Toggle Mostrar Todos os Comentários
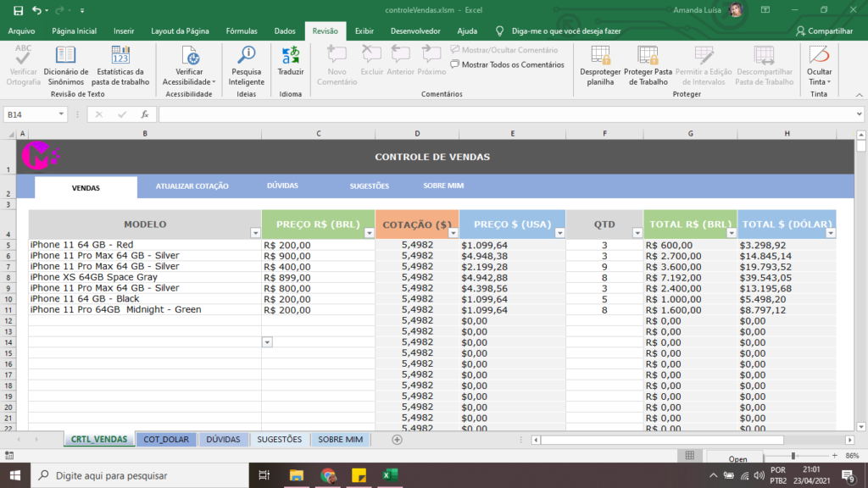Screen dimensions: 868x488 coord(507,64)
